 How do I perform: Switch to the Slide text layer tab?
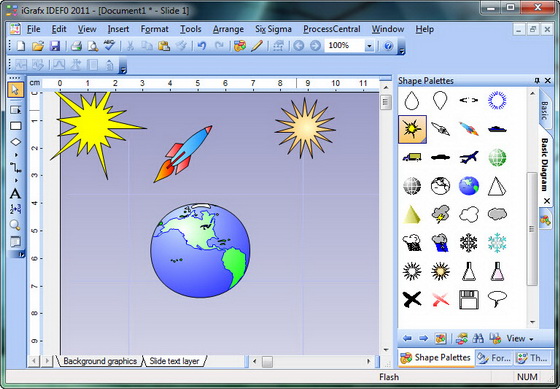[x=174, y=361]
